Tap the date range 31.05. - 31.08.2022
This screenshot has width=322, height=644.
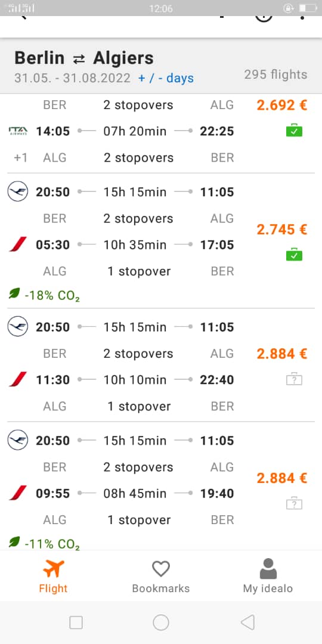tap(72, 78)
